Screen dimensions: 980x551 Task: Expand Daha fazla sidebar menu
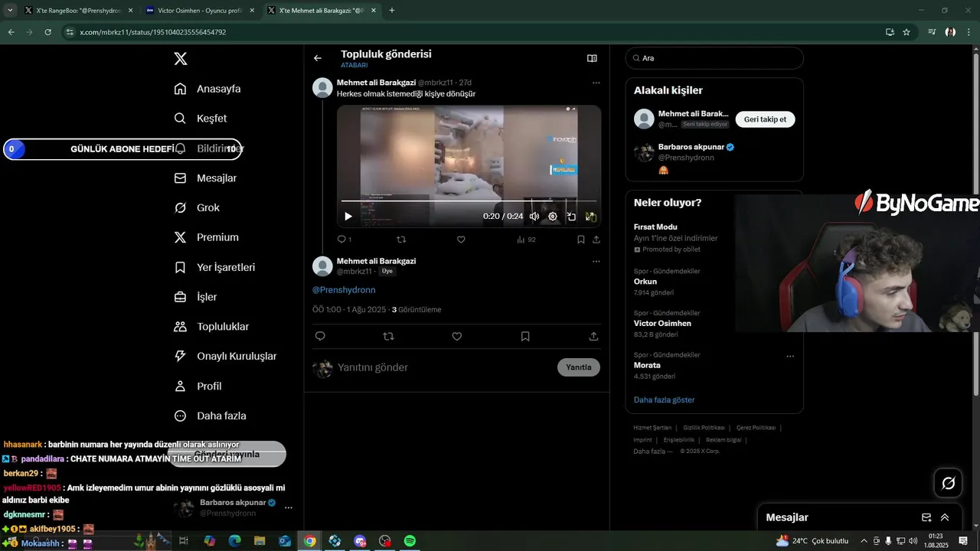click(x=211, y=416)
